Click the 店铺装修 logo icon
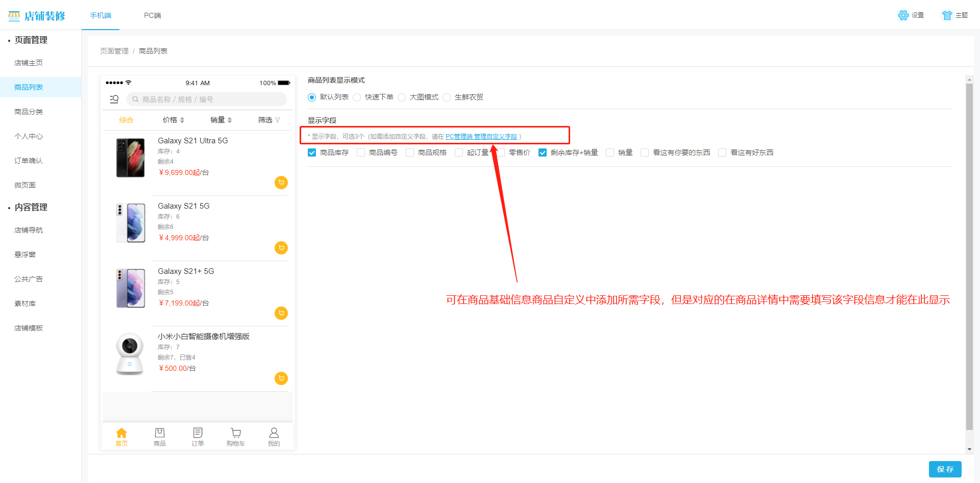 14,15
